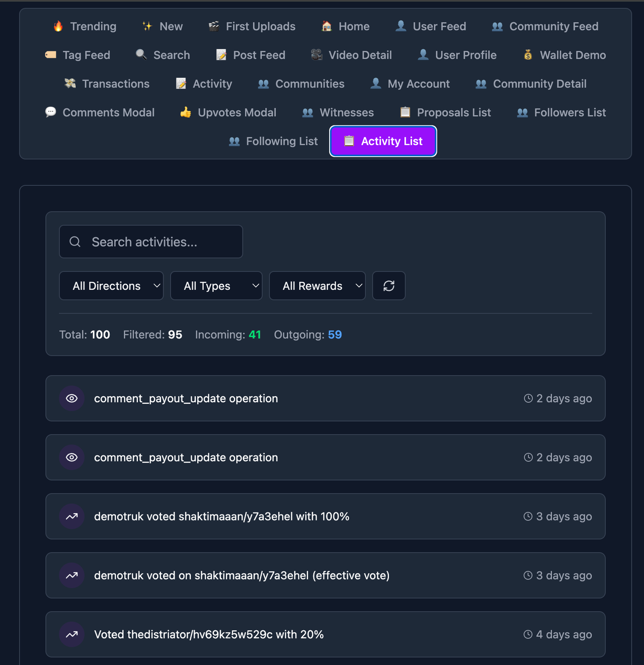Click eye icon on second comment_payout_update row

(72, 457)
